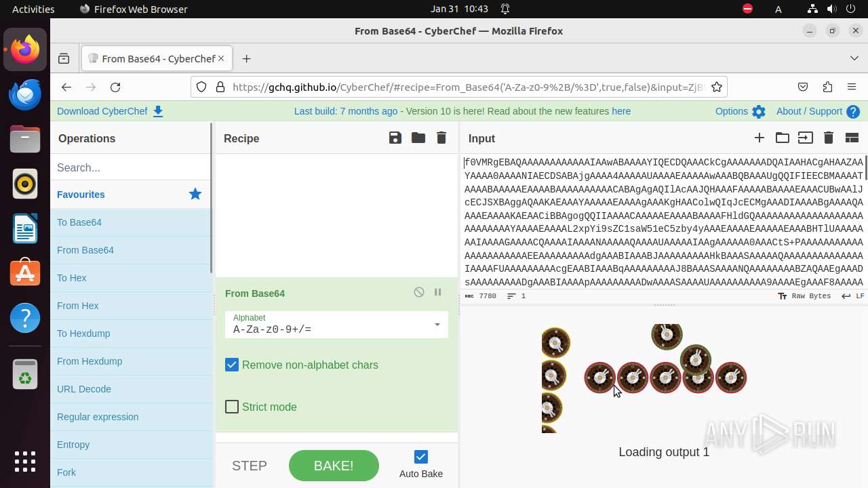Open Thunderbird from the dock
The width and height of the screenshot is (868, 488).
(25, 94)
